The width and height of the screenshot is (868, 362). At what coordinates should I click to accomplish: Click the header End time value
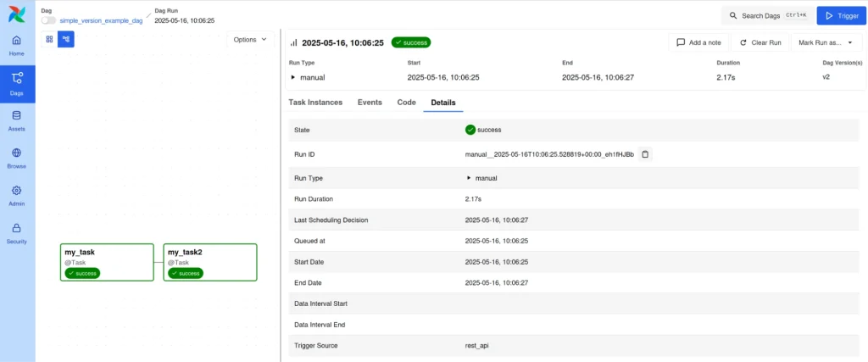pos(598,77)
